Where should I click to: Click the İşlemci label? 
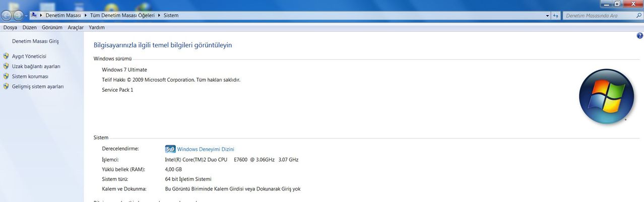[x=110, y=160]
